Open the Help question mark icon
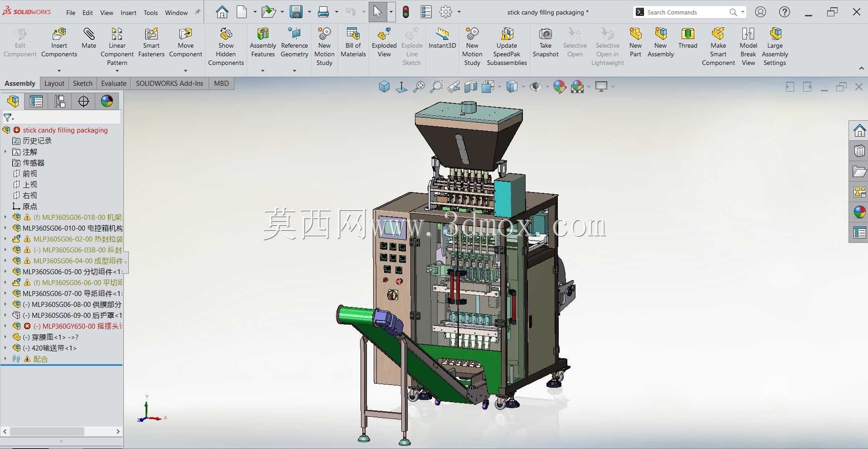 [785, 12]
